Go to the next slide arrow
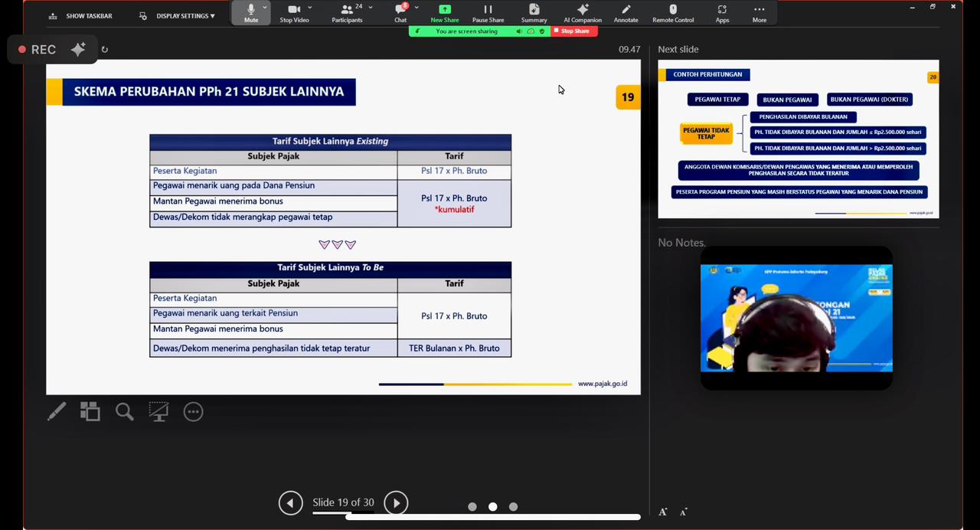980x530 pixels. 396,503
